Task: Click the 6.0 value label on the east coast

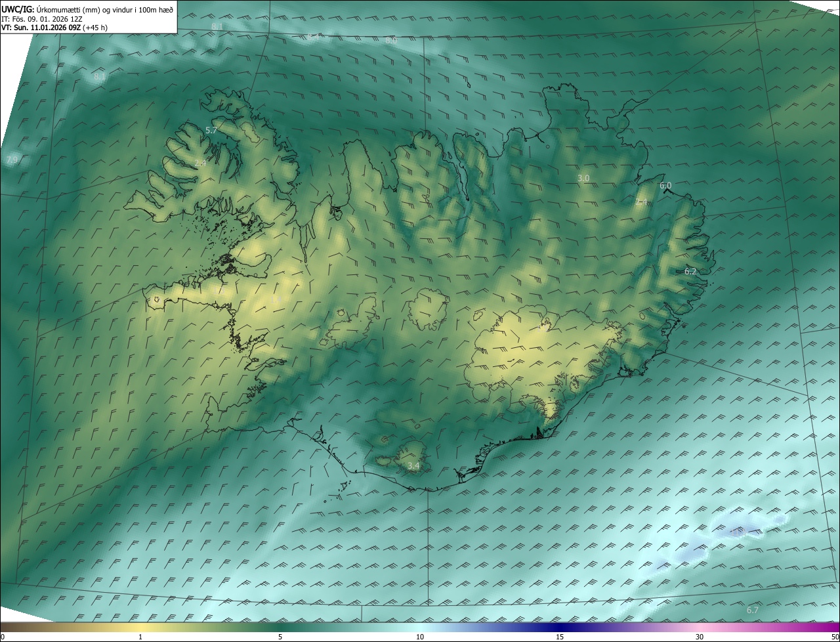Action: [665, 186]
